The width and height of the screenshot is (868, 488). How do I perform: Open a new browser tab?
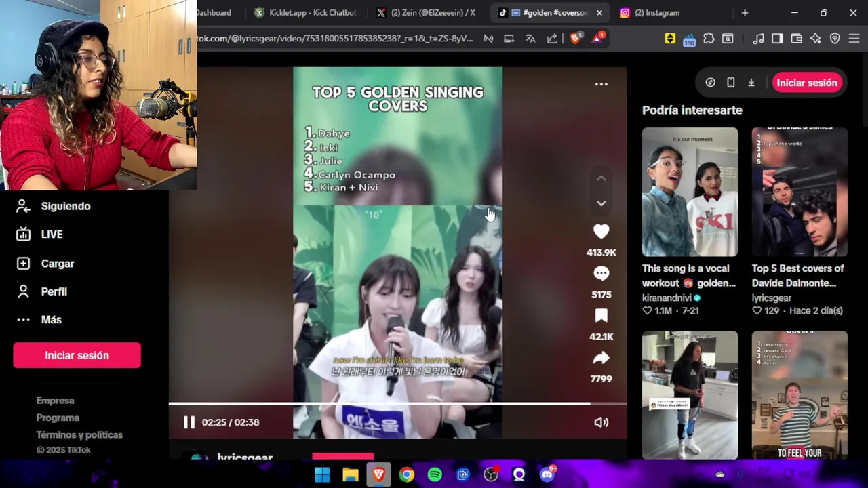tap(745, 13)
